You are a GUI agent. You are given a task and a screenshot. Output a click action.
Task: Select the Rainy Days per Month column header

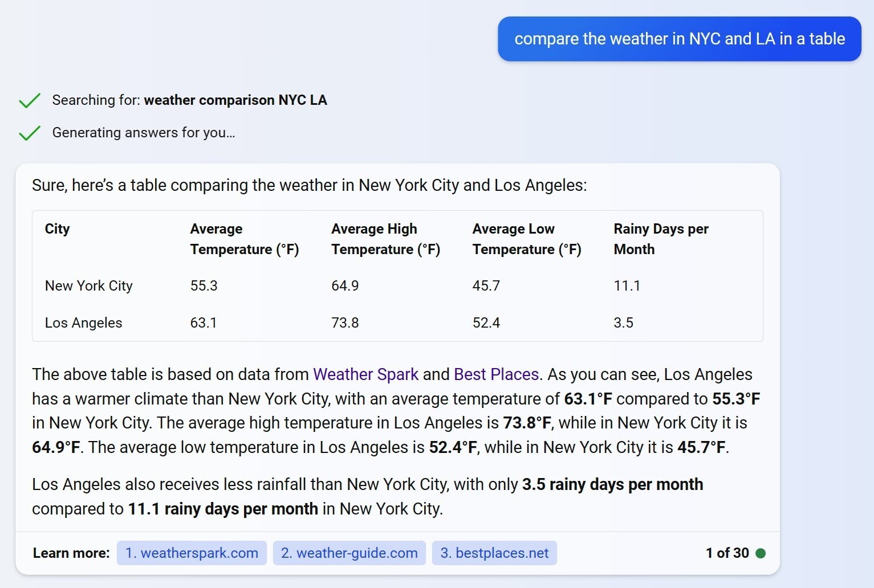(661, 239)
